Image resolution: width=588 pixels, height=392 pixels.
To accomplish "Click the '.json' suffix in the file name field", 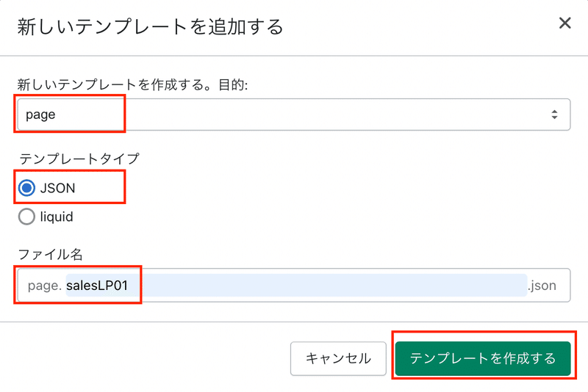I will point(542,286).
